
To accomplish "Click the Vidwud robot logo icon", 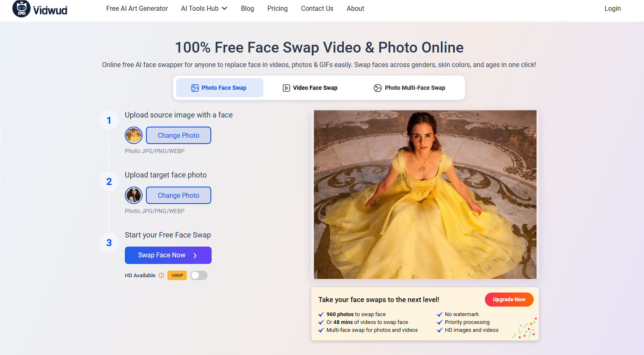I will point(21,9).
